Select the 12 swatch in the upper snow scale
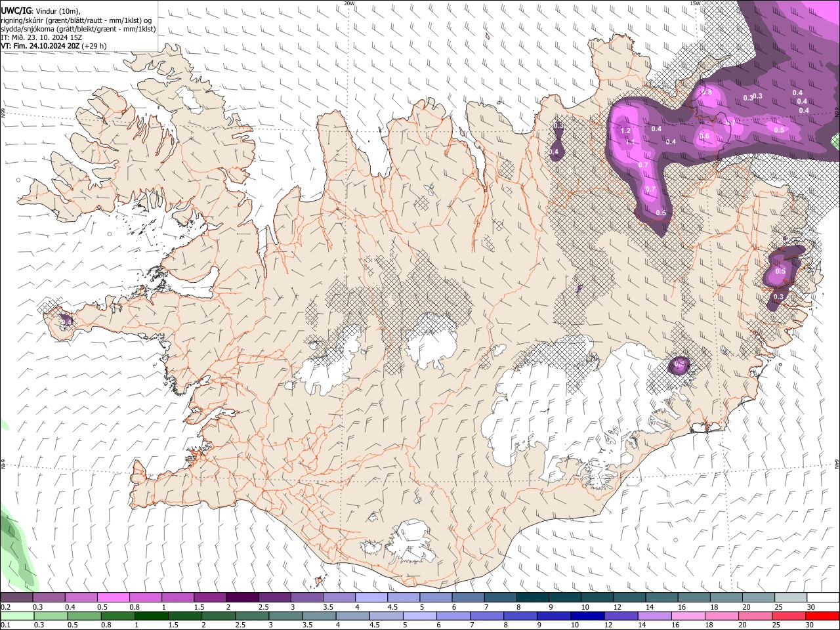The image size is (840, 630). click(629, 597)
